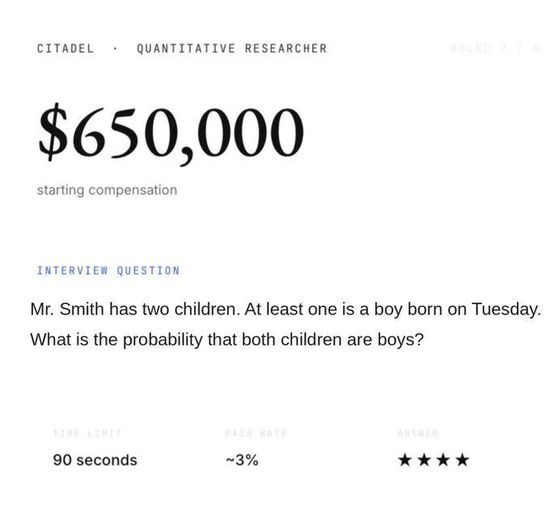Click the faded PASS RATE label
This screenshot has height=511, width=550.
pos(256,433)
